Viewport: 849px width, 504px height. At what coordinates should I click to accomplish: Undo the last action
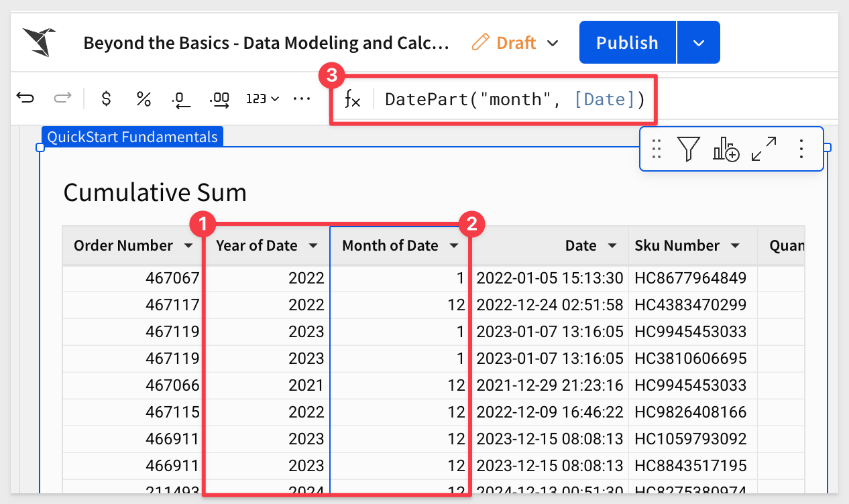(25, 99)
